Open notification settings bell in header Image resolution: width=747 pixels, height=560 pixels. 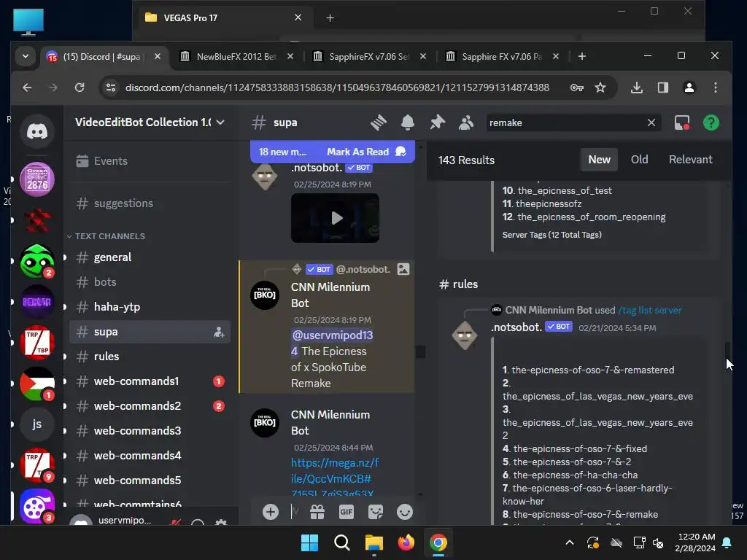click(x=408, y=122)
